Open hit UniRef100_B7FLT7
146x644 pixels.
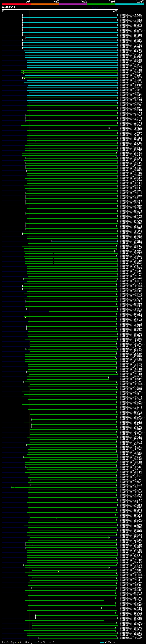point(131,17)
